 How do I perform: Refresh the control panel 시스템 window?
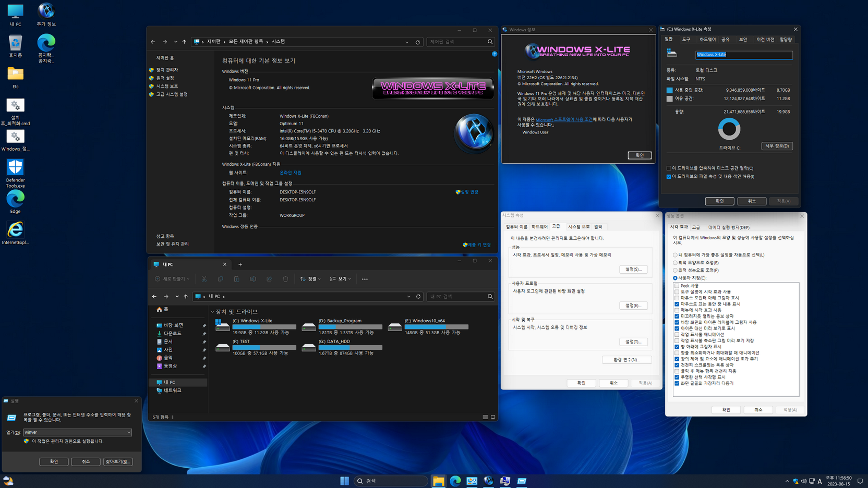(x=418, y=42)
